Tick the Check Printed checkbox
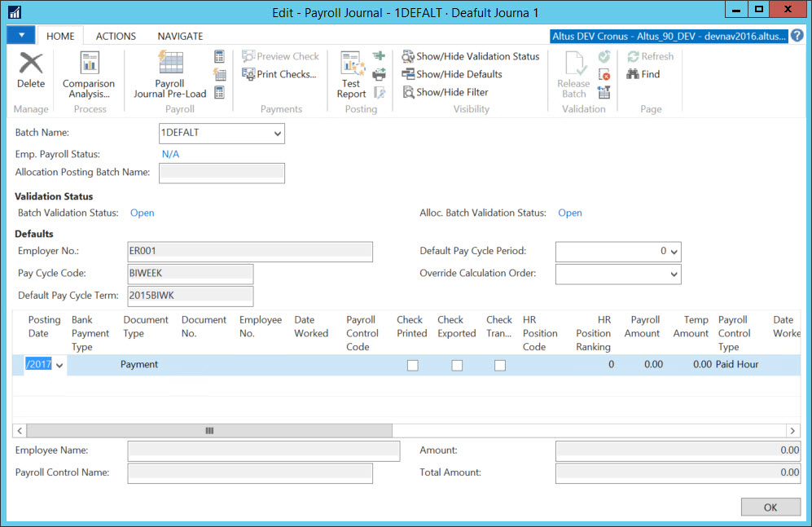 pyautogui.click(x=413, y=365)
